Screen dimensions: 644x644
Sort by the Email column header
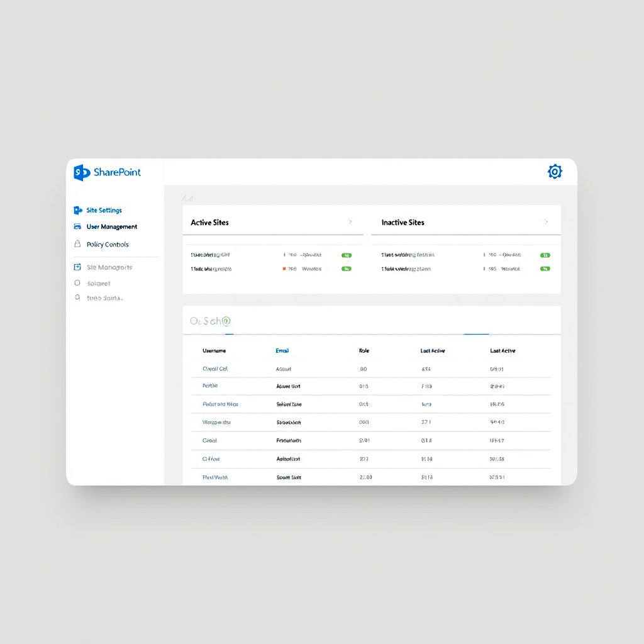click(x=282, y=350)
